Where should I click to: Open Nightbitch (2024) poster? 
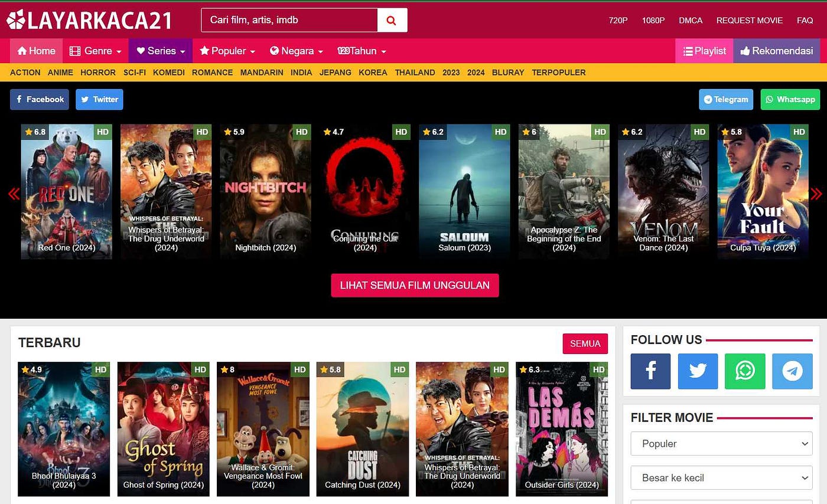click(266, 192)
